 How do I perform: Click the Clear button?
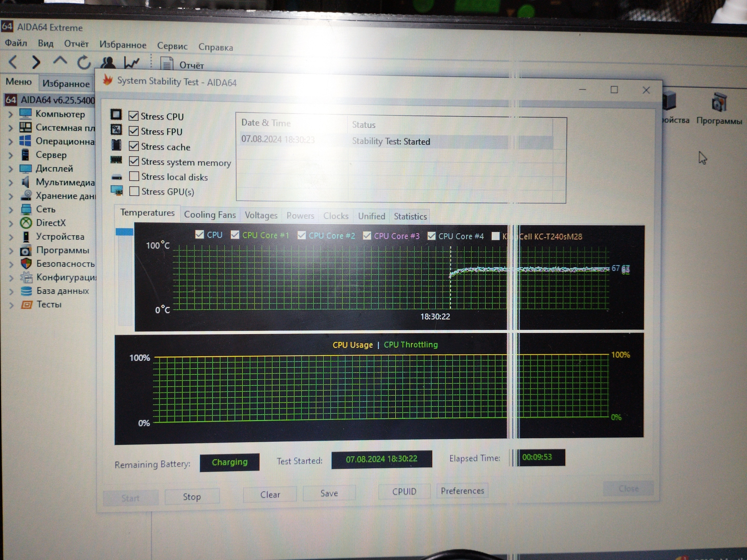coord(270,495)
